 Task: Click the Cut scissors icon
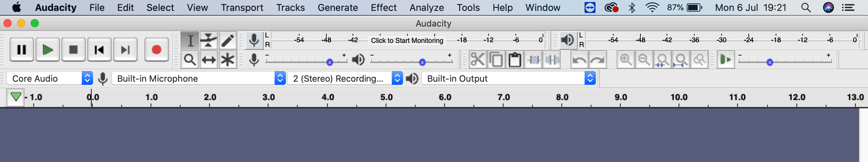pos(478,60)
